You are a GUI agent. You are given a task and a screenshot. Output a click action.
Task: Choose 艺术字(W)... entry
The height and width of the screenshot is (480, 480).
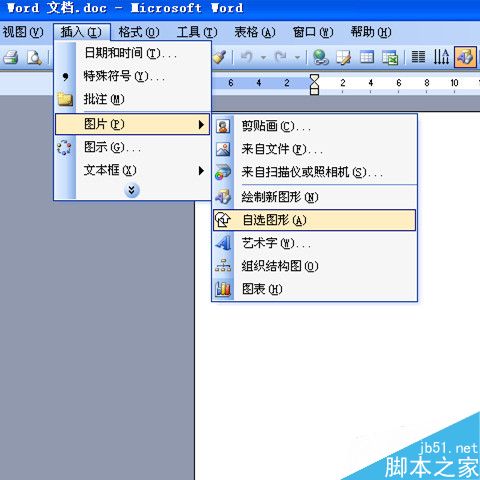click(x=315, y=243)
